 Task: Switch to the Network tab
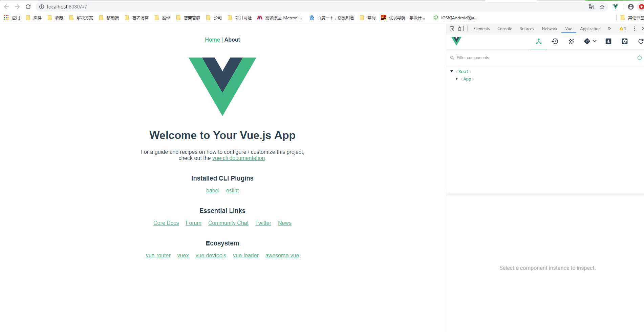[x=549, y=29]
